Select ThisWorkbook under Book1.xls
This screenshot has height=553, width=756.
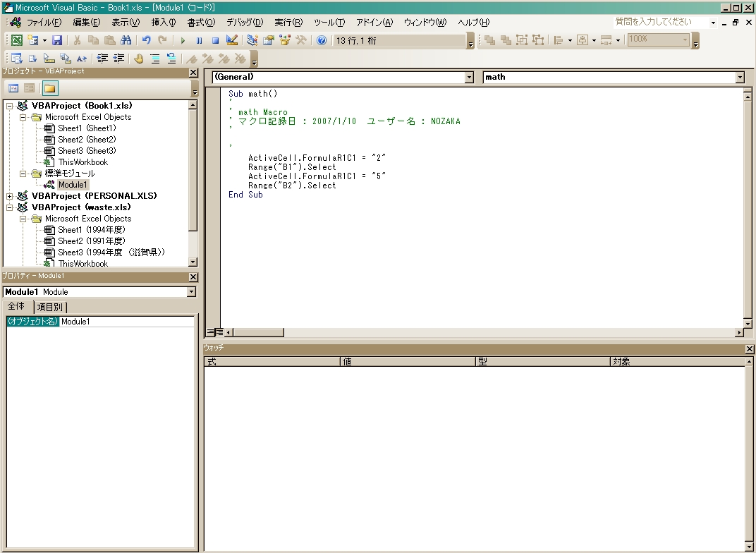point(83,162)
